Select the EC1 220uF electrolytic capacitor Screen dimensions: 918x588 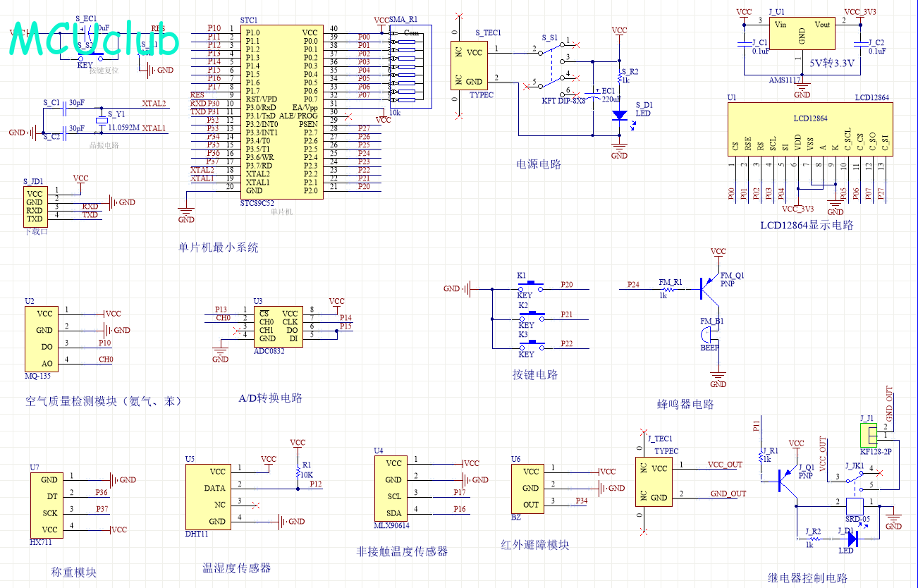coord(594,94)
